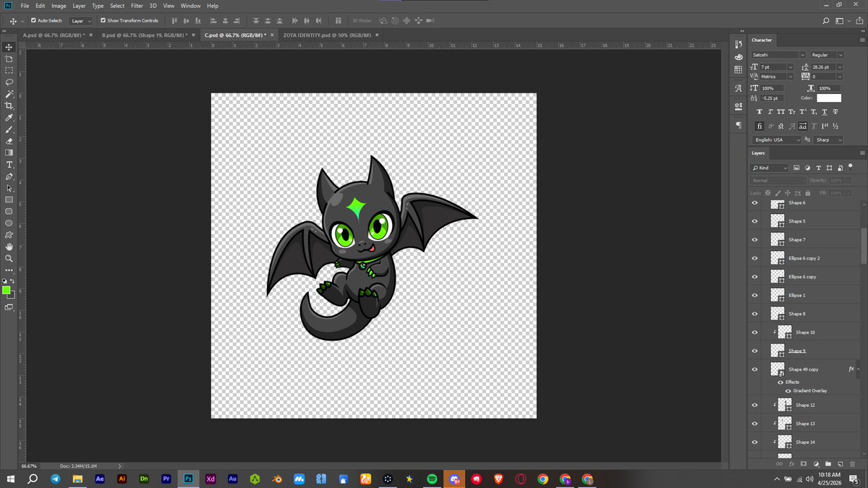Select the Magic Wand tool

tap(9, 93)
